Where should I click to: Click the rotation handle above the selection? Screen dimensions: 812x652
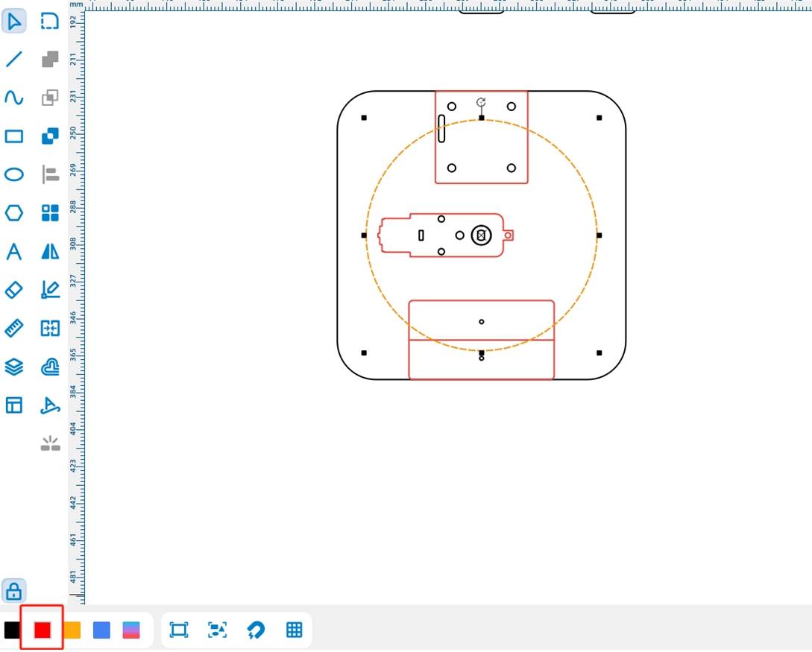[x=481, y=102]
